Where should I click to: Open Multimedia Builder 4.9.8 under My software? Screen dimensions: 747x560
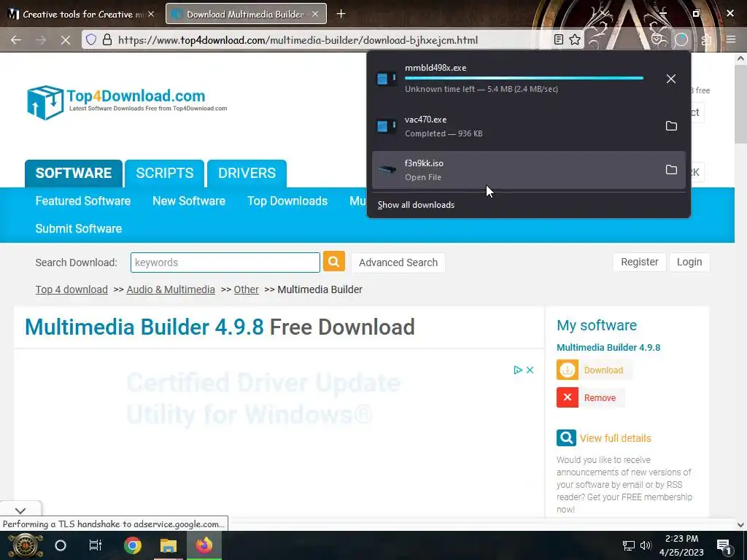(608, 348)
